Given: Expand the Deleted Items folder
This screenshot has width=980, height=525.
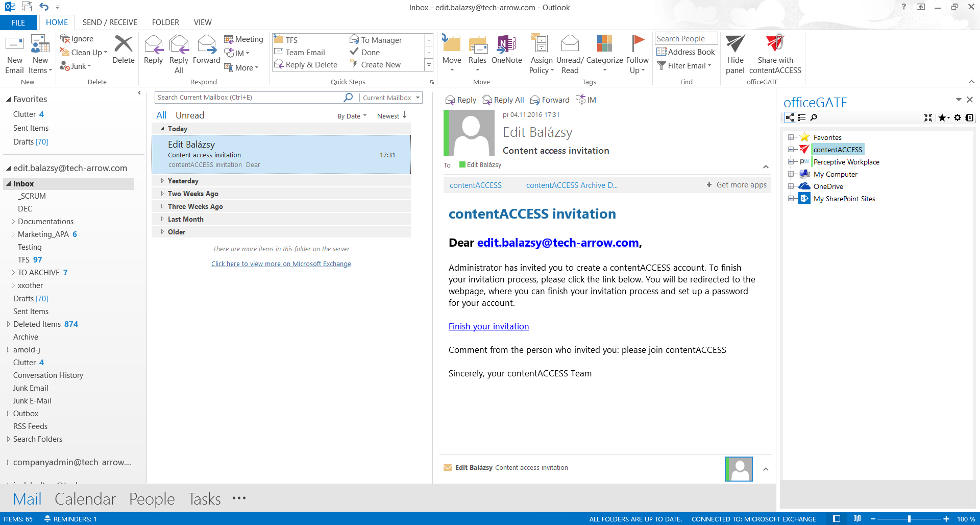Looking at the screenshot, I should (x=8, y=324).
